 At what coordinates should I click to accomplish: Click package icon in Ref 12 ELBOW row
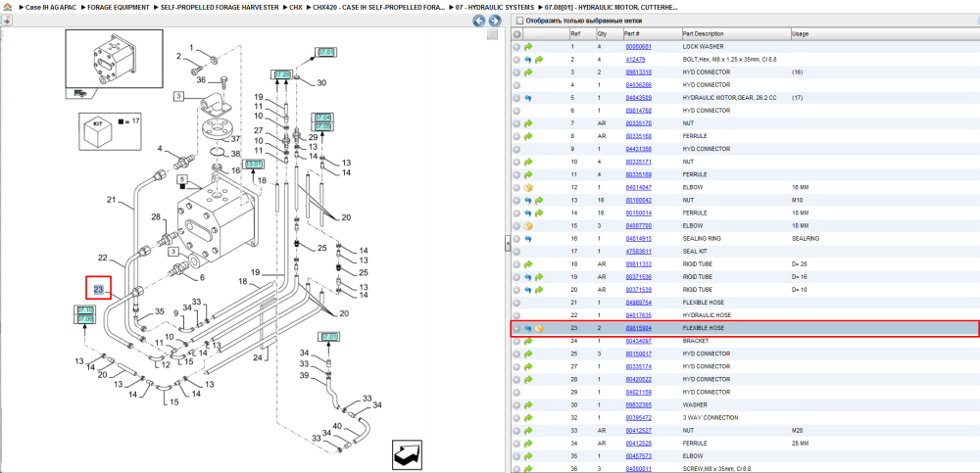click(528, 187)
